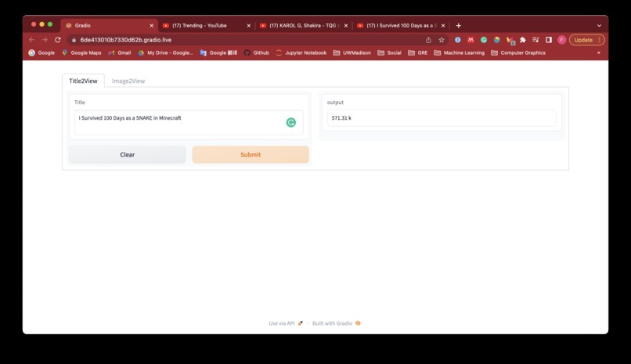
Task: Open the Grammarly extension in toolbar
Action: [x=484, y=40]
